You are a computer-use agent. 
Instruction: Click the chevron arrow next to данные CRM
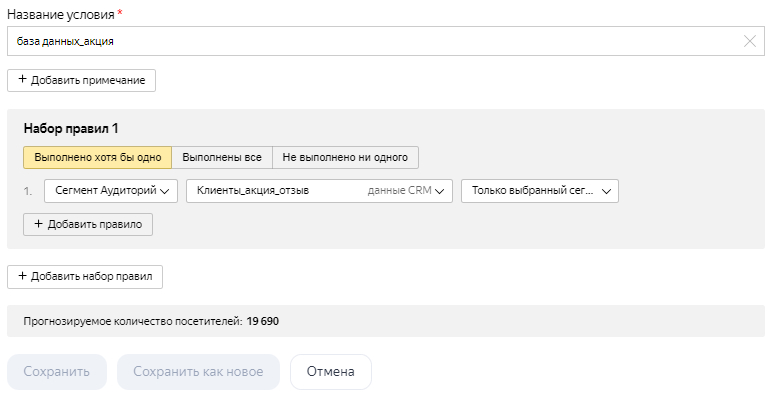click(441, 191)
